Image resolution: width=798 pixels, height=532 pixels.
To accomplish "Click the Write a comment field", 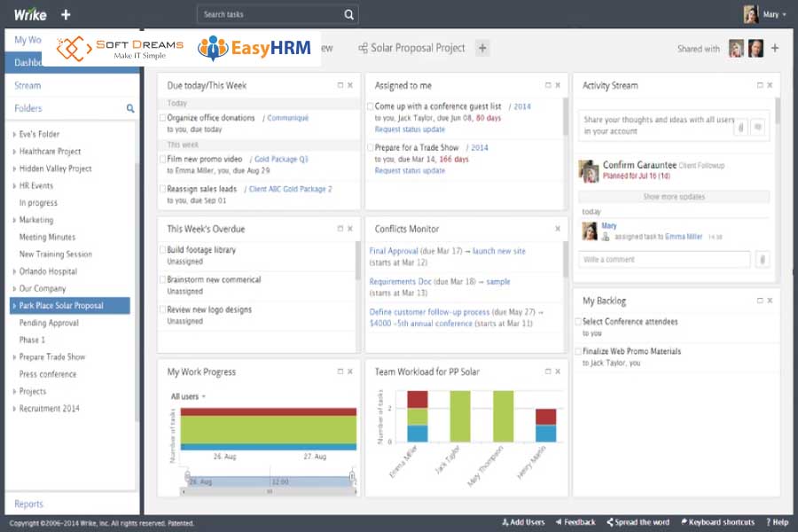I will coord(664,260).
